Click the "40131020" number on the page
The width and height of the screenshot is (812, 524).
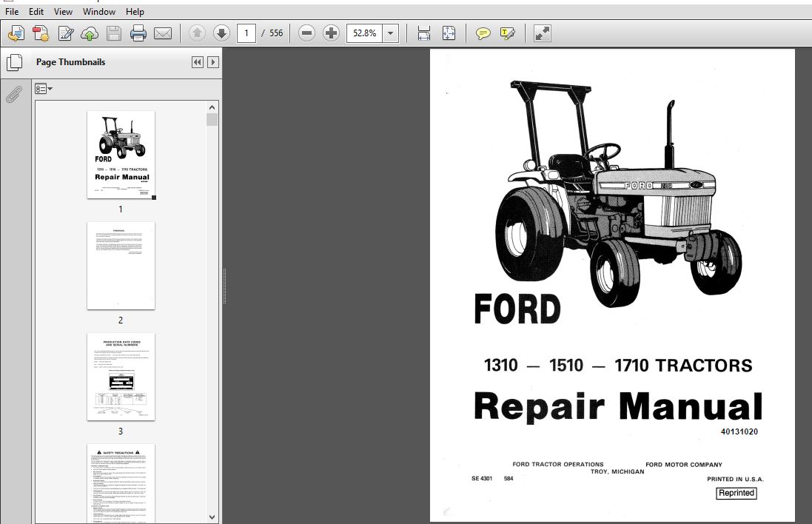point(739,431)
